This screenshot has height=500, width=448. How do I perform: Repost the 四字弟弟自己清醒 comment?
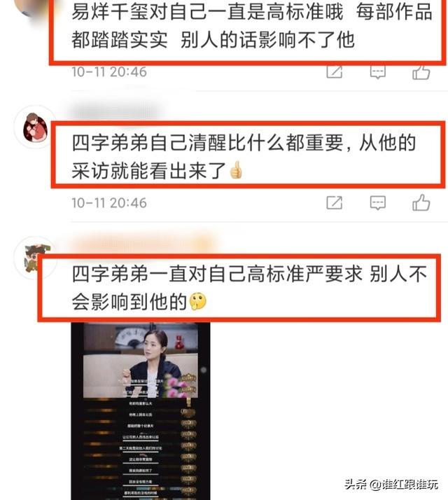335,203
